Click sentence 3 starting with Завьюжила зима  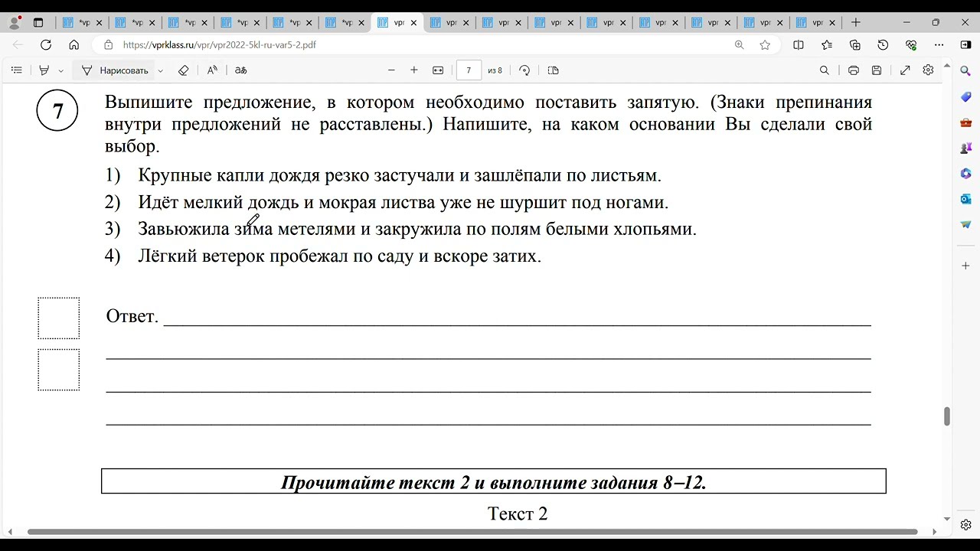pos(417,229)
